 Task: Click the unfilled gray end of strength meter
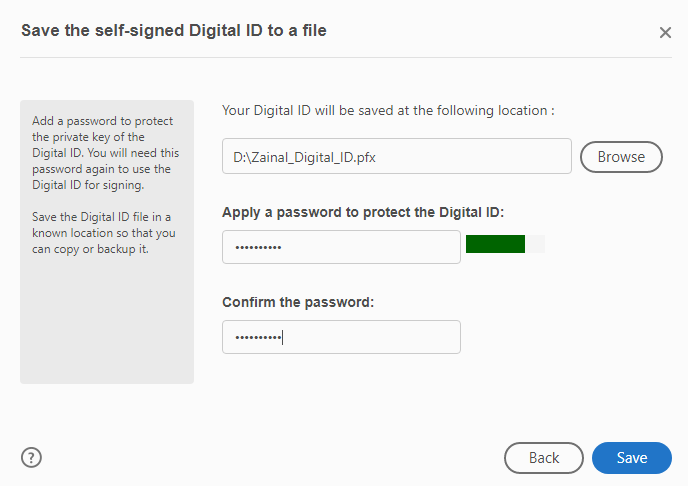(x=535, y=244)
